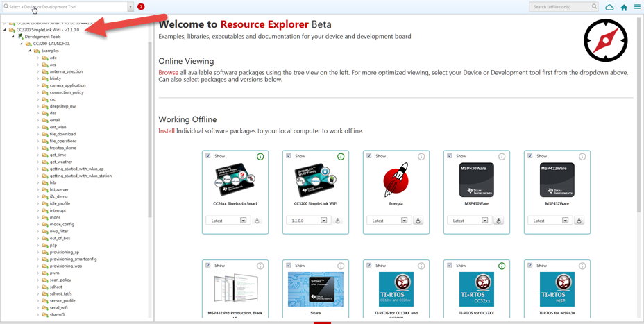Viewport: 644px width, 324px height.
Task: Toggle Show checkbox on CC26xx Bluetooth Smart
Action: coord(208,156)
